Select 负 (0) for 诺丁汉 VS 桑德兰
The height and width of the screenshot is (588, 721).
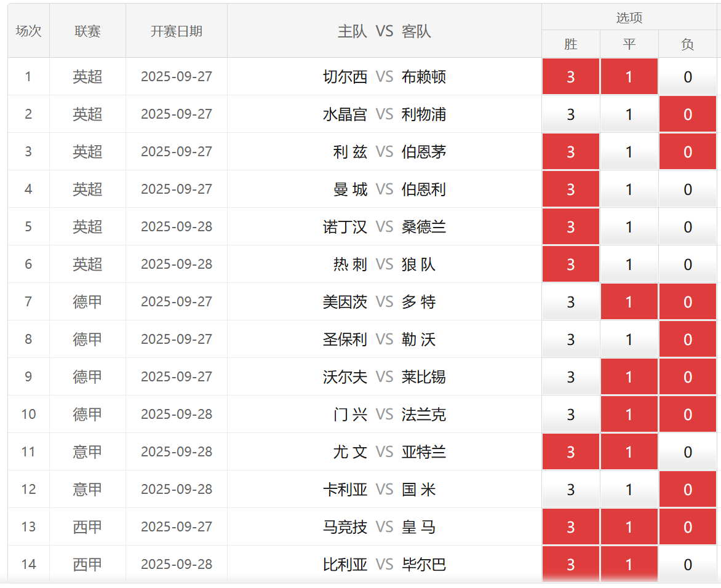(x=688, y=227)
